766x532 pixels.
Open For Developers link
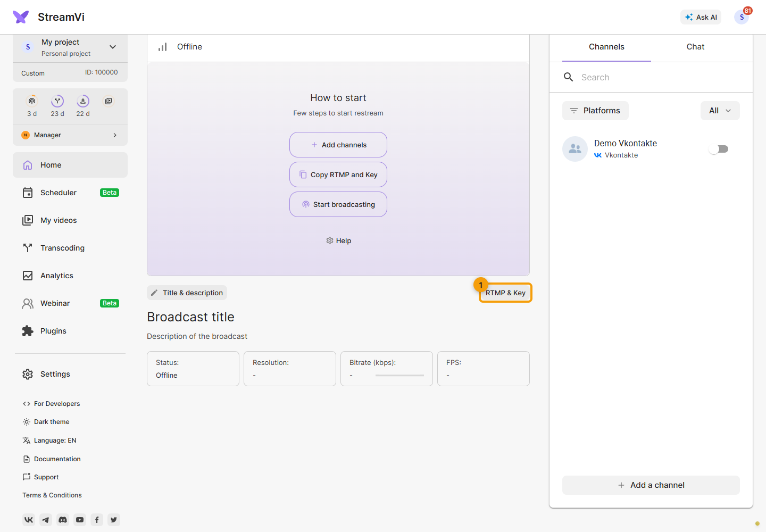(51, 404)
